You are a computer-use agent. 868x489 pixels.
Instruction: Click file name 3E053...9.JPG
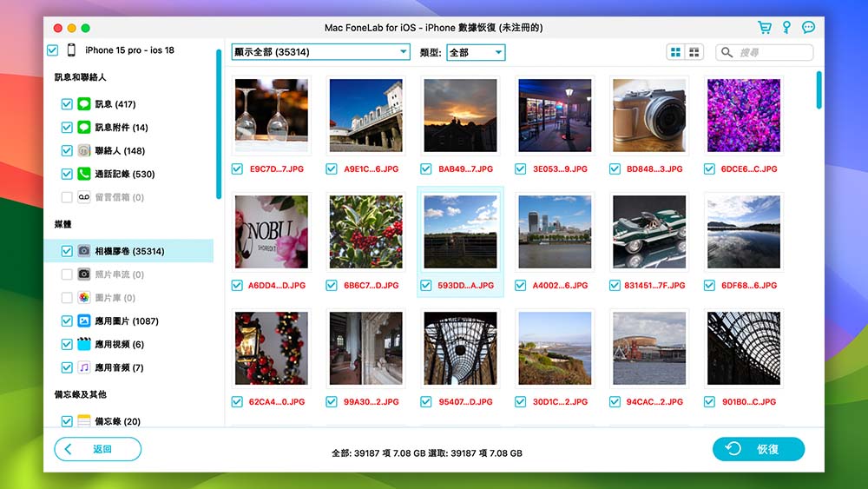pyautogui.click(x=560, y=169)
